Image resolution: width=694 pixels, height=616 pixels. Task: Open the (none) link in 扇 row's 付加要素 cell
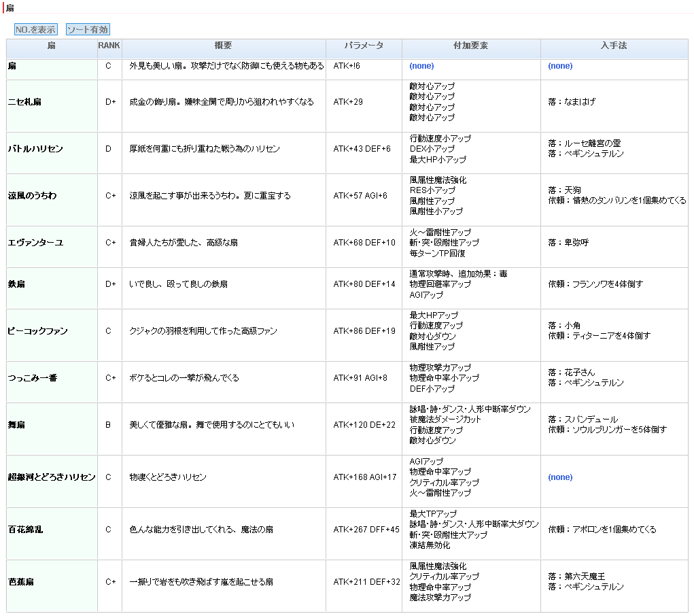pyautogui.click(x=421, y=67)
